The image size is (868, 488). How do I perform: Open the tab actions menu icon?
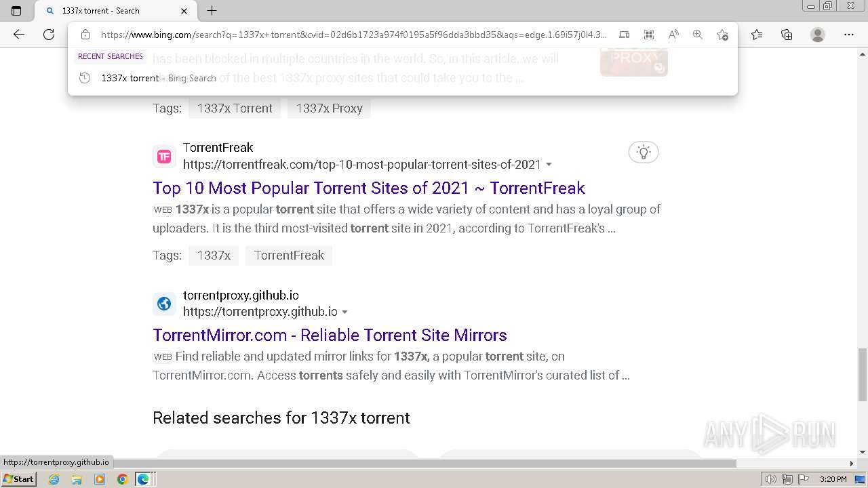point(16,11)
